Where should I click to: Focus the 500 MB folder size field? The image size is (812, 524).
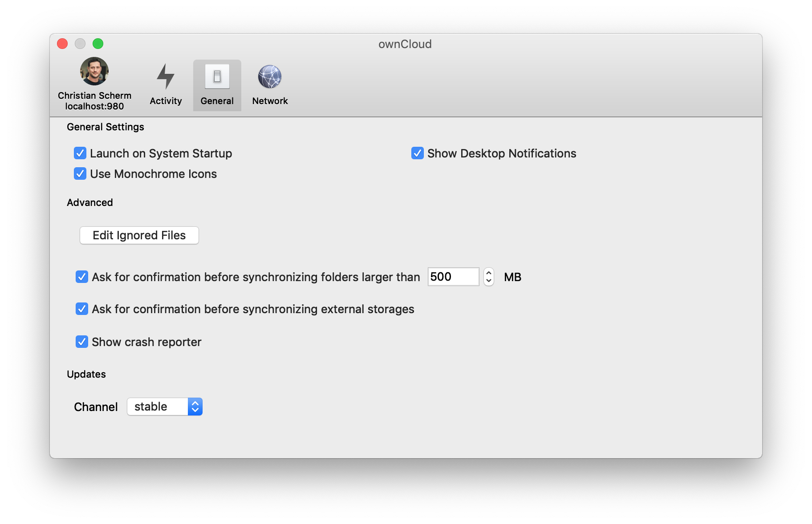pos(453,277)
